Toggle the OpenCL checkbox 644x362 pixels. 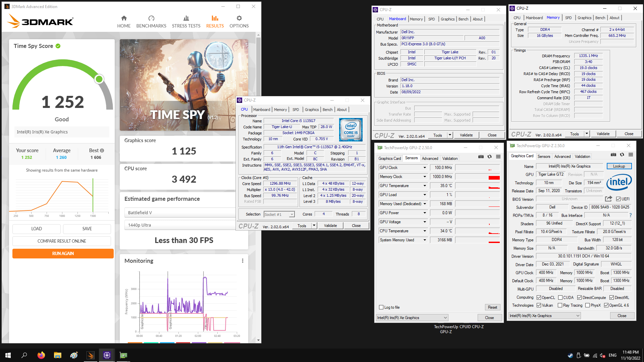(x=539, y=298)
